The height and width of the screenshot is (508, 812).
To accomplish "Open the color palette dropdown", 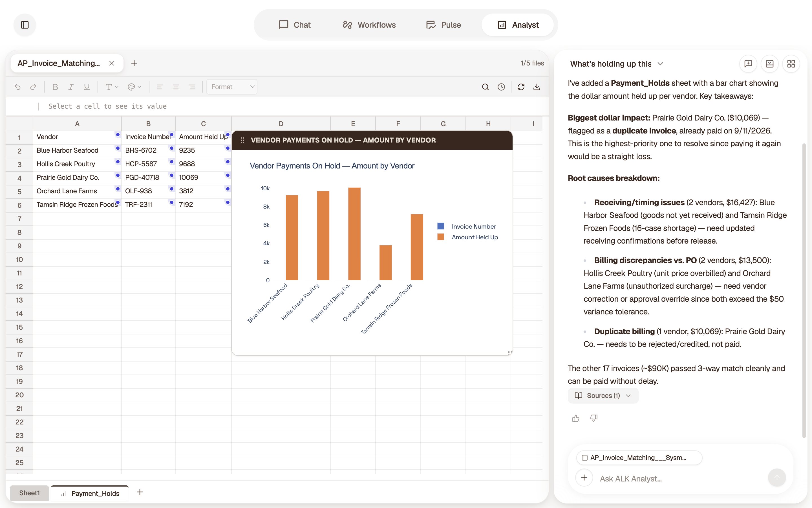I will [x=134, y=87].
